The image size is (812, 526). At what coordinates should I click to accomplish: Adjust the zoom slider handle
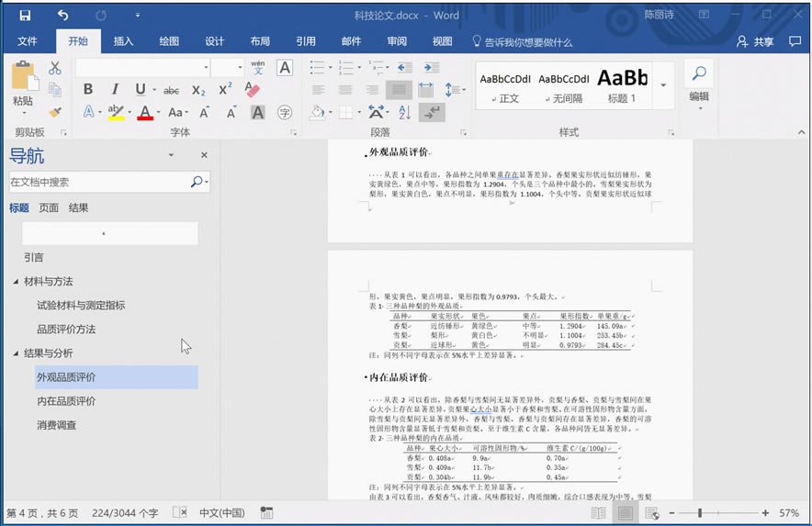pyautogui.click(x=700, y=512)
